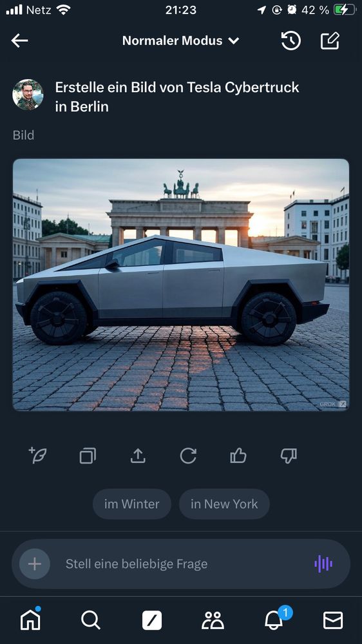Choose the "in New York" suggestion chip
Image resolution: width=362 pixels, height=644 pixels.
coord(224,504)
